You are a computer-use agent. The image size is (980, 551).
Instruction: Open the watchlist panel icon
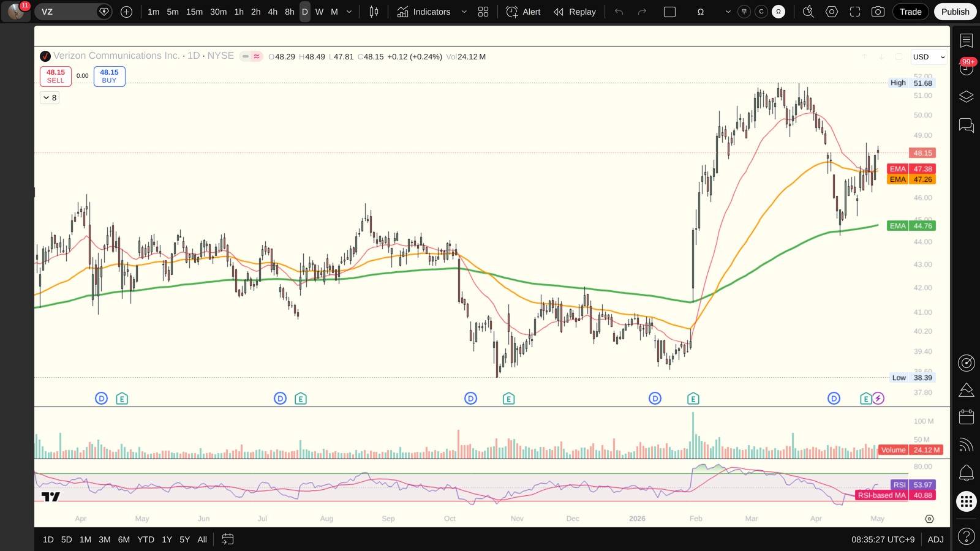click(967, 40)
